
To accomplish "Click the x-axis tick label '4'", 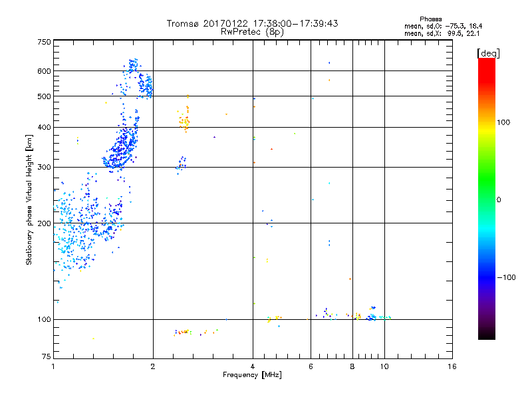I will (x=253, y=366).
